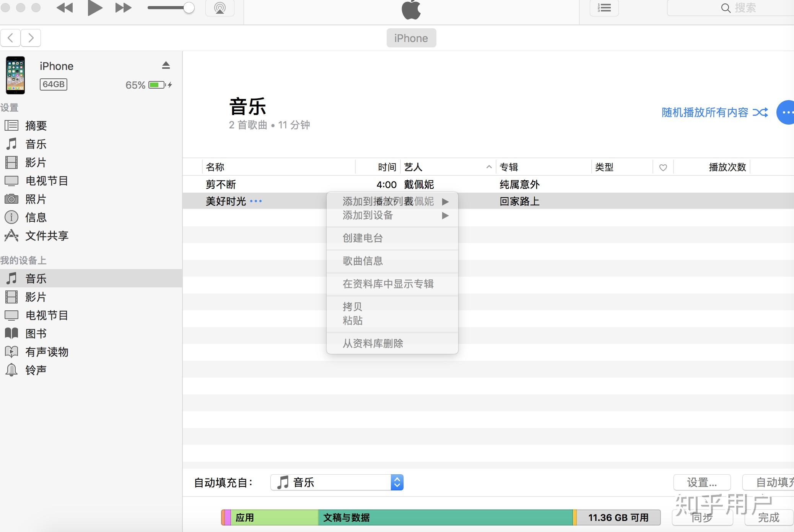
Task: Click the 11.36 GB 可用 segment
Action: [x=618, y=517]
